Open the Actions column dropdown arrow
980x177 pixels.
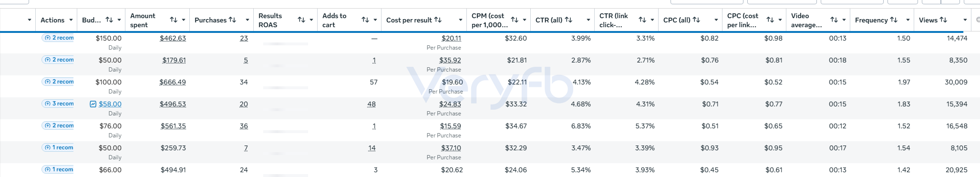click(x=71, y=20)
